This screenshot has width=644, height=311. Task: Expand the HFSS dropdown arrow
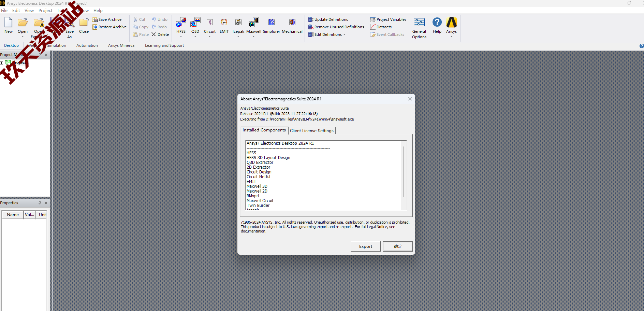point(181,37)
